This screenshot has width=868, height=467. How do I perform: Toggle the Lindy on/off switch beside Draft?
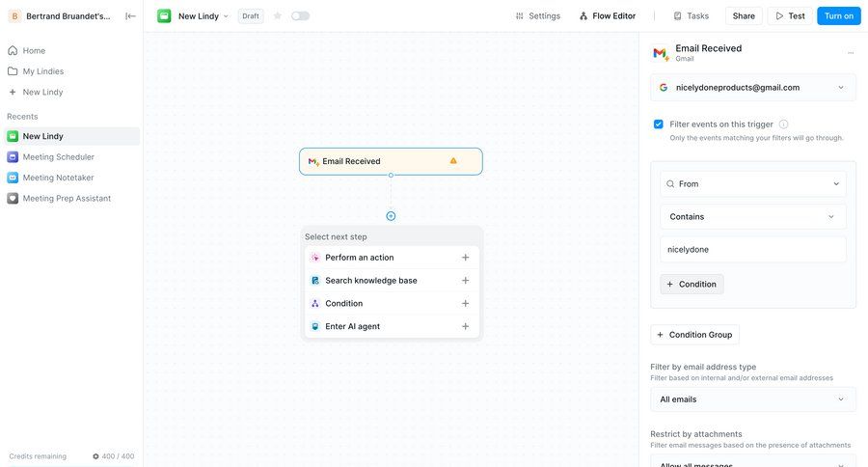coord(300,16)
